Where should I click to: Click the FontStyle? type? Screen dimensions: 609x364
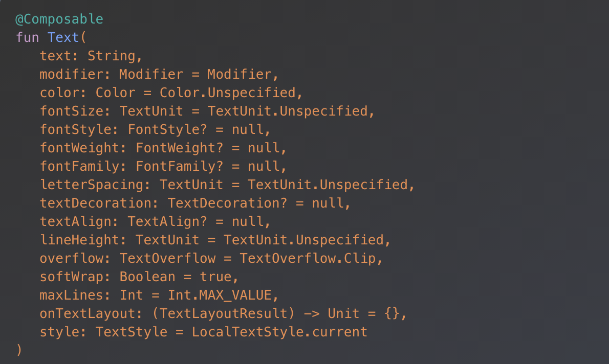point(171,129)
